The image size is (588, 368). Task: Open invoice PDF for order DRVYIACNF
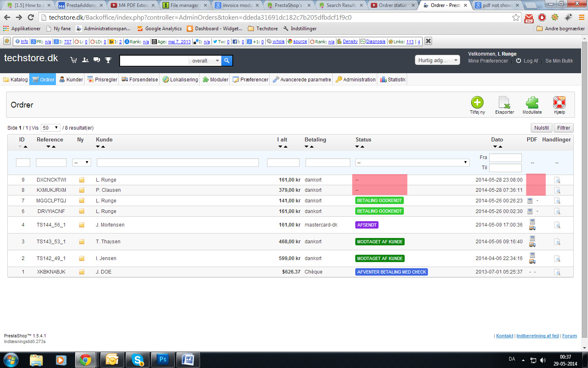click(530, 211)
